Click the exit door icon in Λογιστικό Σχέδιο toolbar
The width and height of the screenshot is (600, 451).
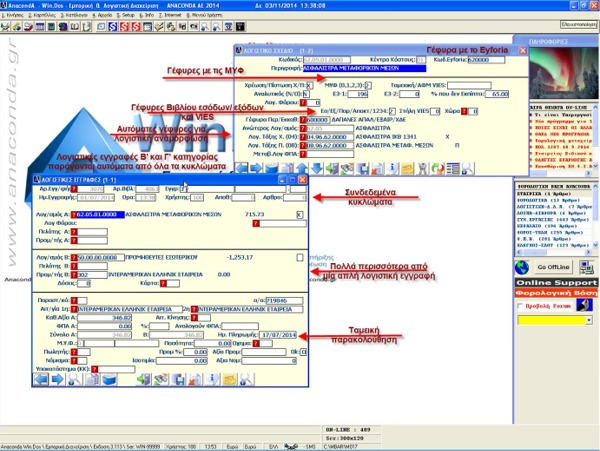point(332,168)
